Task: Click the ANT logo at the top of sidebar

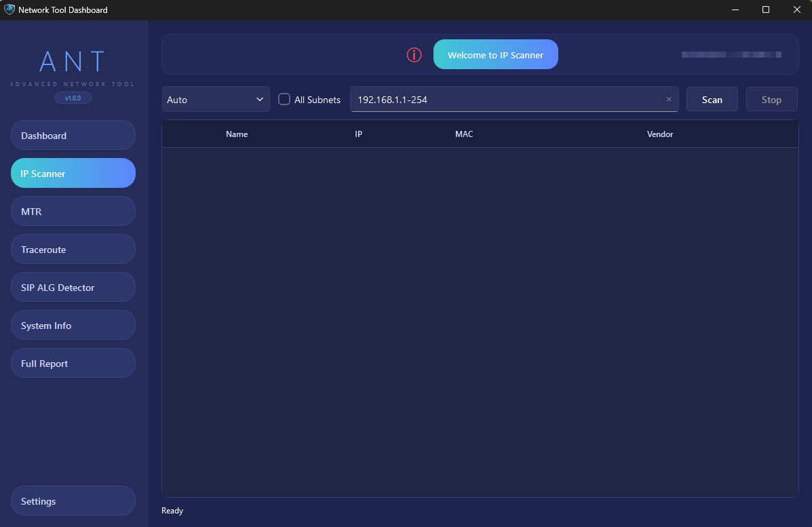Action: (x=71, y=62)
